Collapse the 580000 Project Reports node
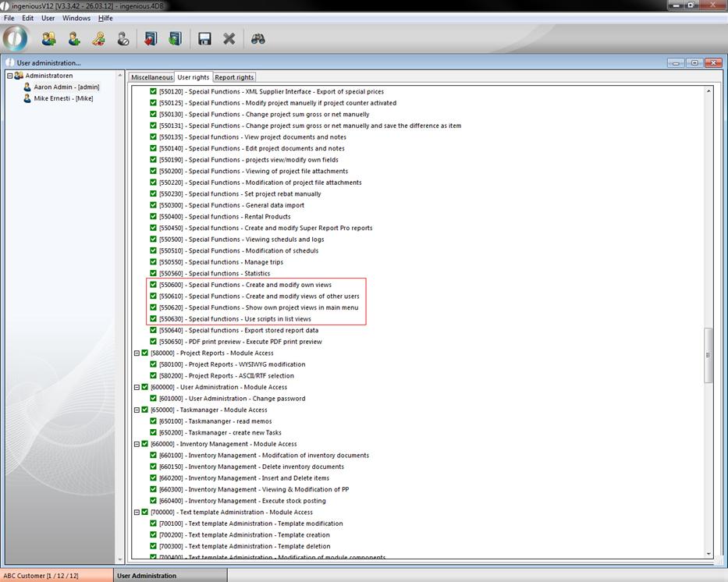This screenshot has width=728, height=582. coord(137,353)
